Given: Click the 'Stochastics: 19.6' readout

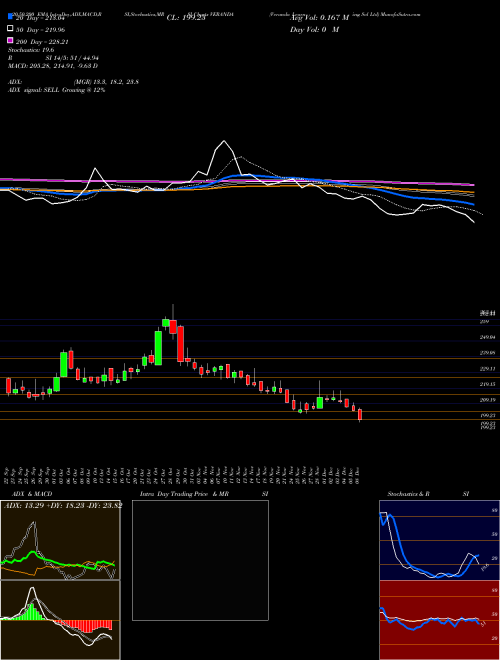Looking at the screenshot, I should click(31, 50).
